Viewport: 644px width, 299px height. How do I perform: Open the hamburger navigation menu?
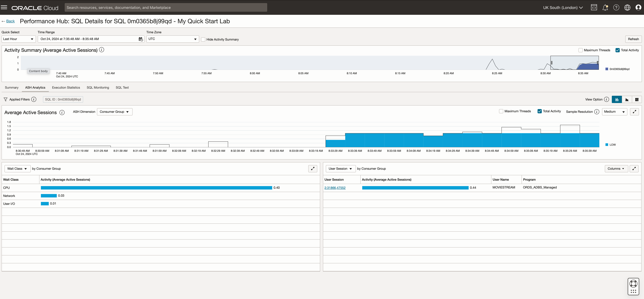point(4,7)
